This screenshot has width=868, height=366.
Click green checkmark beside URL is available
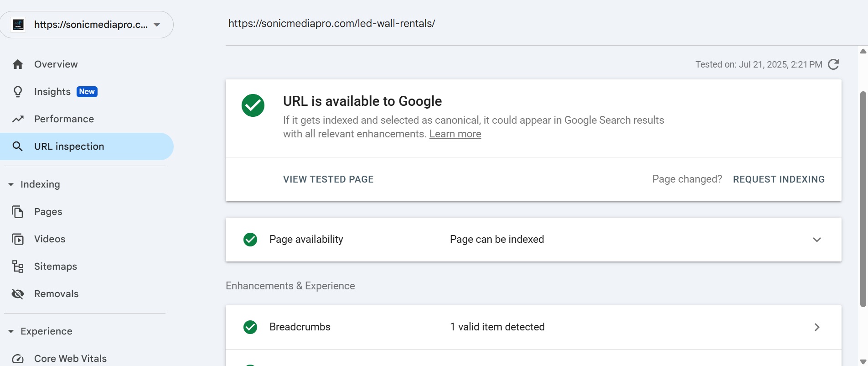[253, 105]
